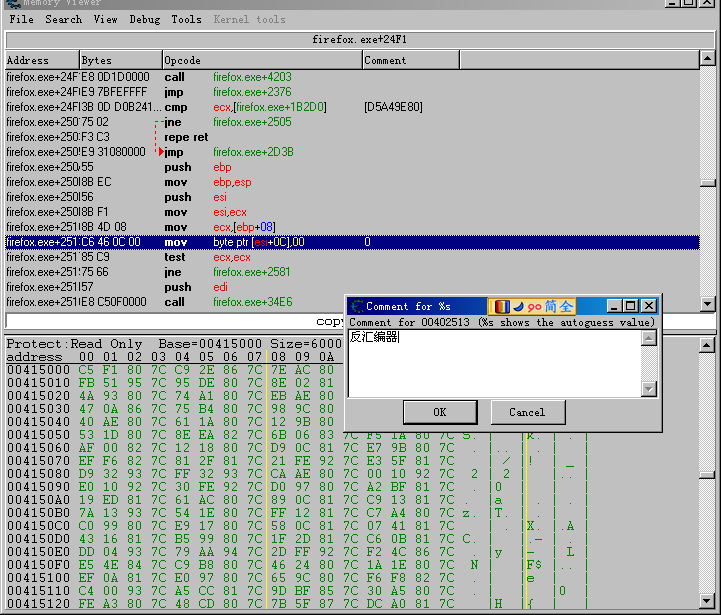Open the Search menu
This screenshot has width=721, height=615.
63,19
